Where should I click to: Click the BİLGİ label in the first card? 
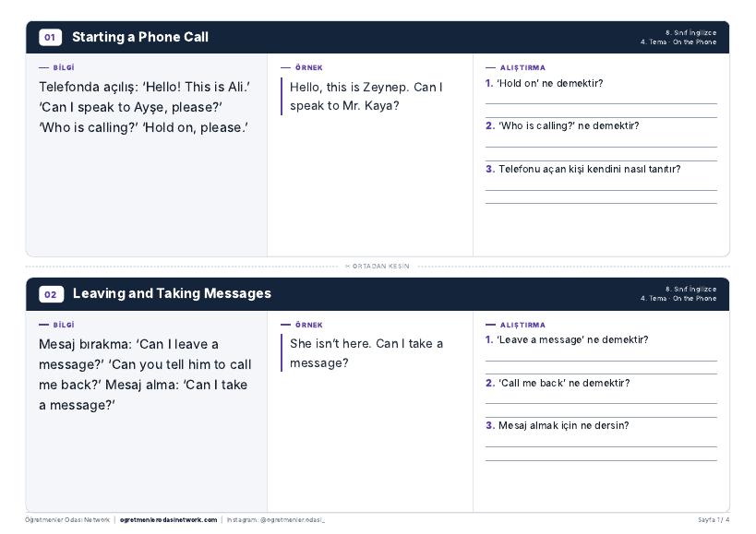63,68
